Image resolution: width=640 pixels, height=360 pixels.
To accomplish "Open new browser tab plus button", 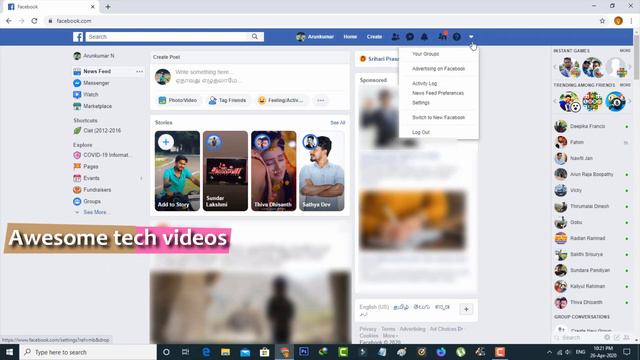I will 108,7.
